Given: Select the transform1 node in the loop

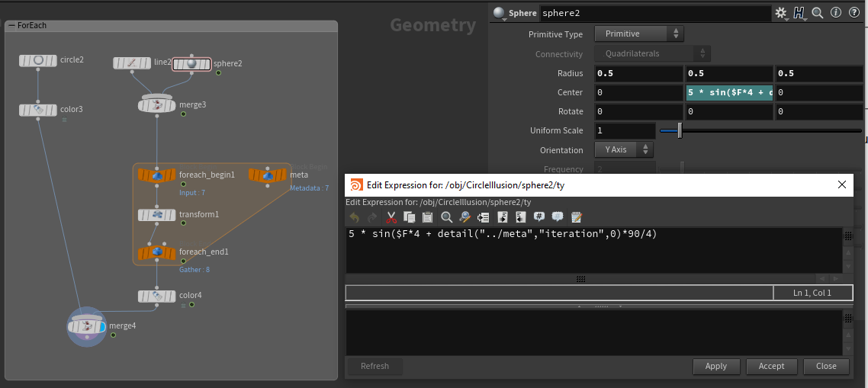Looking at the screenshot, I should [156, 215].
